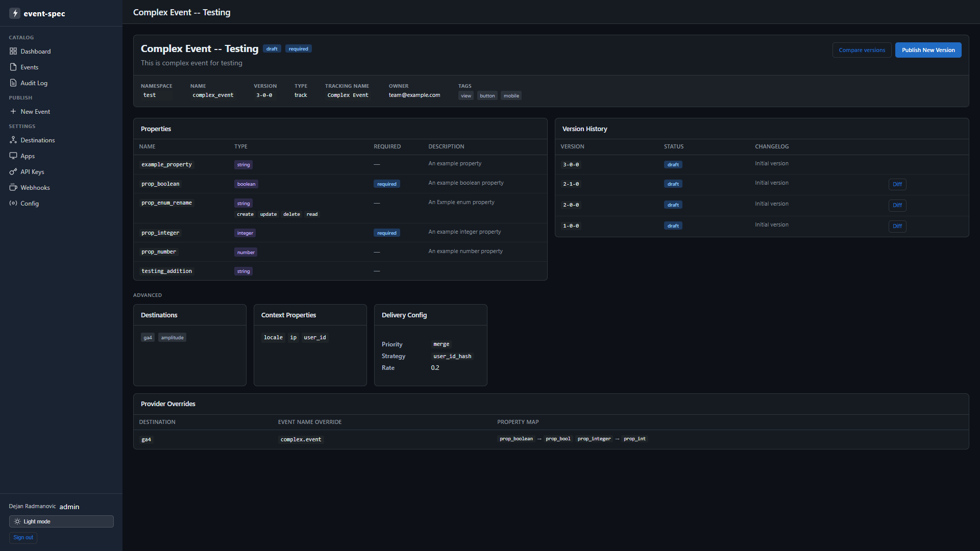980x551 pixels.
Task: Click the event-spec lightning bolt logo
Action: tap(15, 13)
